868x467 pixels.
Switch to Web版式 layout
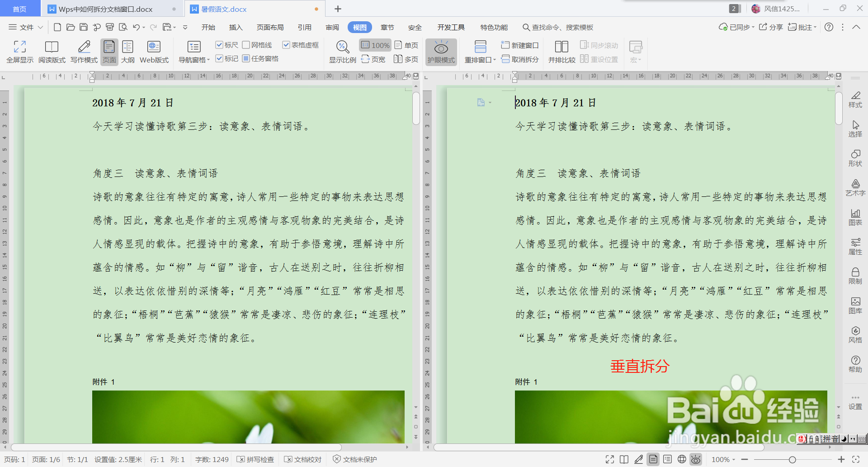pyautogui.click(x=154, y=52)
